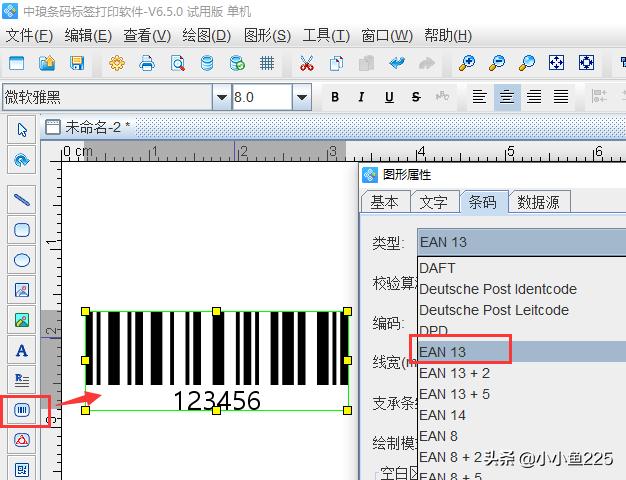The width and height of the screenshot is (626, 480).
Task: Choose EAN 8 from the type list
Action: (521, 436)
